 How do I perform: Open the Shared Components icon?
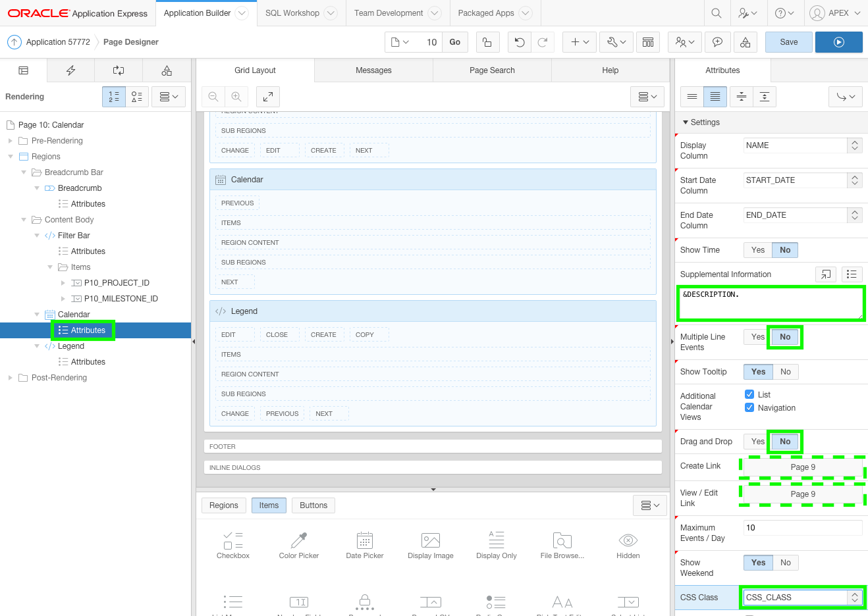pyautogui.click(x=745, y=42)
